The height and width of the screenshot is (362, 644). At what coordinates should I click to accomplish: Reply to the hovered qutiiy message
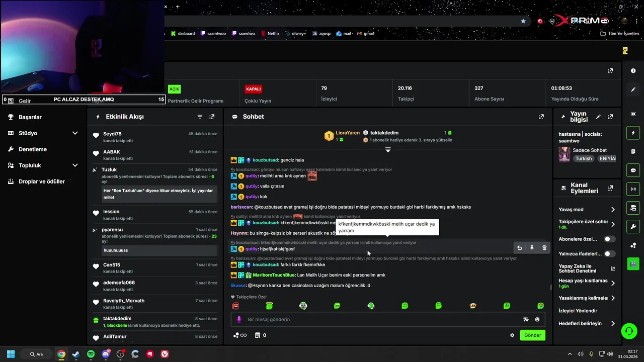(520, 248)
